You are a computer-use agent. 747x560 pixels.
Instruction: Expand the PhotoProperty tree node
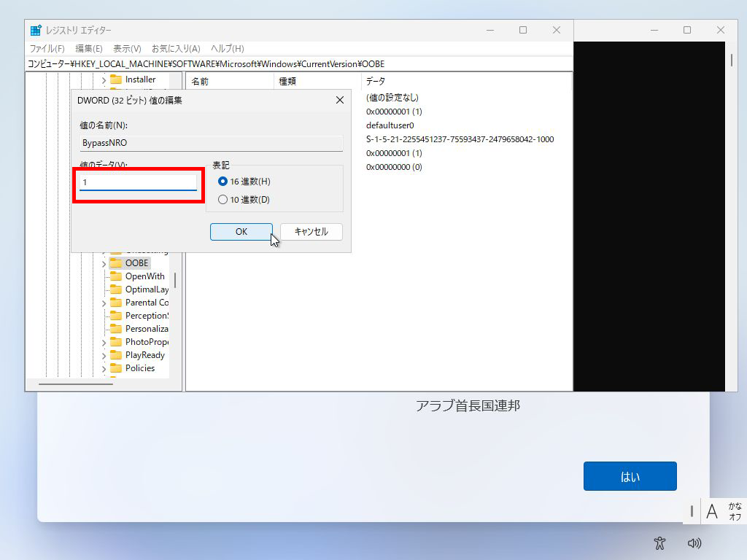pyautogui.click(x=104, y=342)
